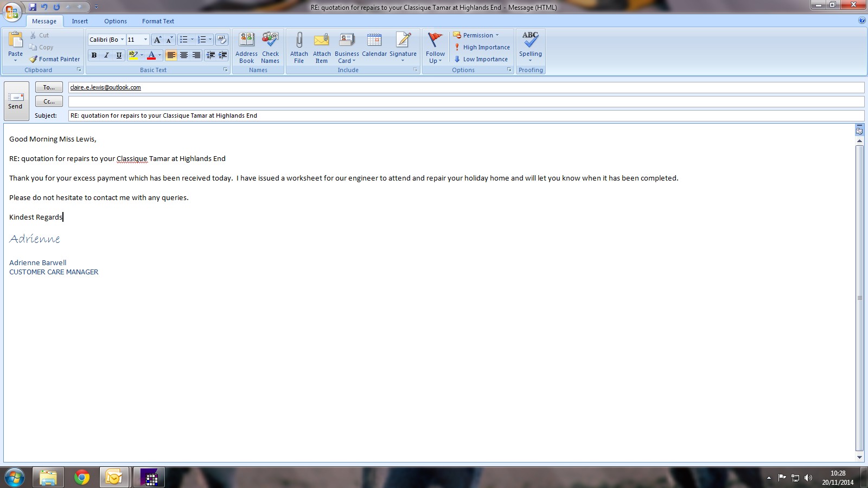Click the Save icon in quick access toolbar
The image size is (868, 488).
tap(33, 7)
